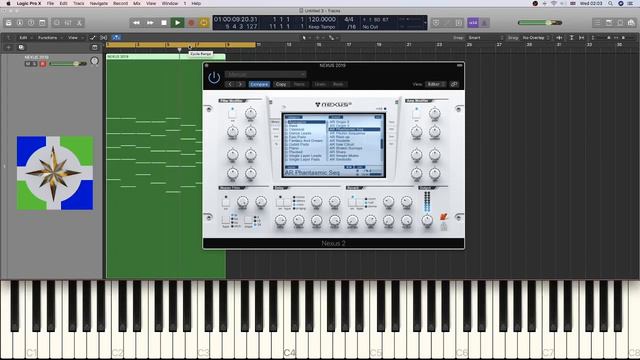Stop playback with the Stop button
Image resolution: width=640 pixels, height=360 pixels.
164,23
